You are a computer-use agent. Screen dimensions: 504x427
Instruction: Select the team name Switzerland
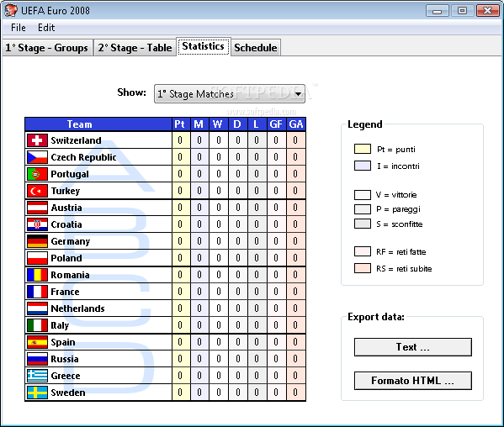[x=77, y=140]
